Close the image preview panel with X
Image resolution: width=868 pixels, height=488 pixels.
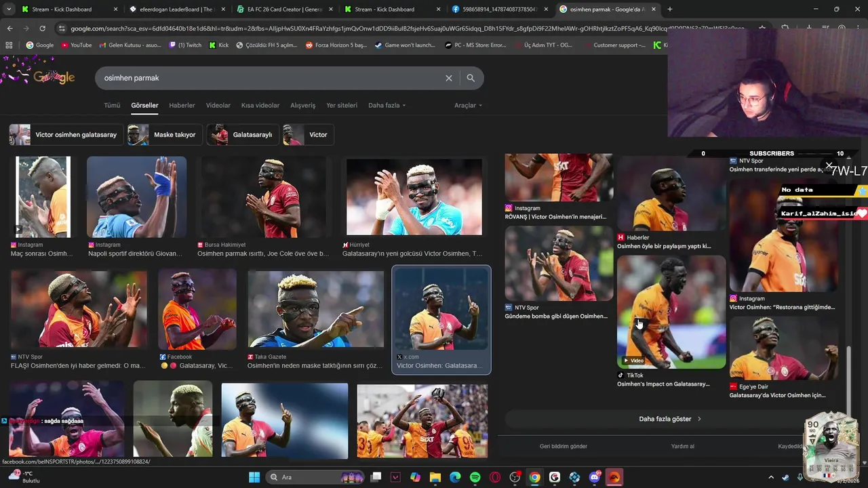pyautogui.click(x=829, y=165)
